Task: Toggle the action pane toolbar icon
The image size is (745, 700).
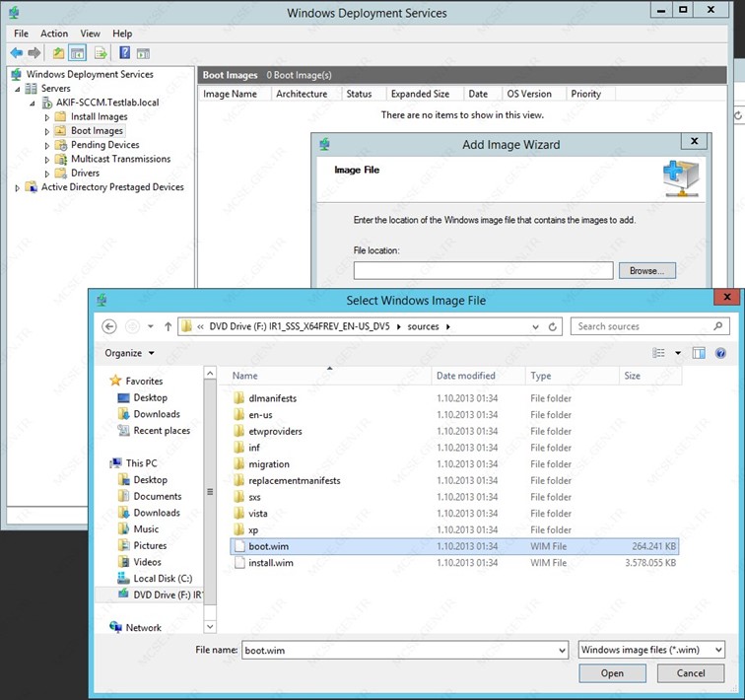Action: coord(143,53)
